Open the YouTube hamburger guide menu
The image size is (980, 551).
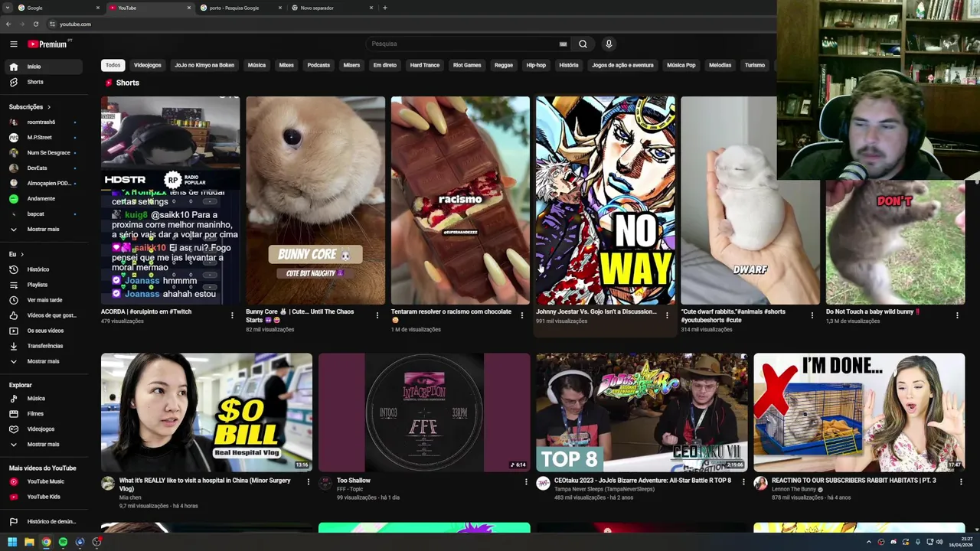[x=13, y=44]
